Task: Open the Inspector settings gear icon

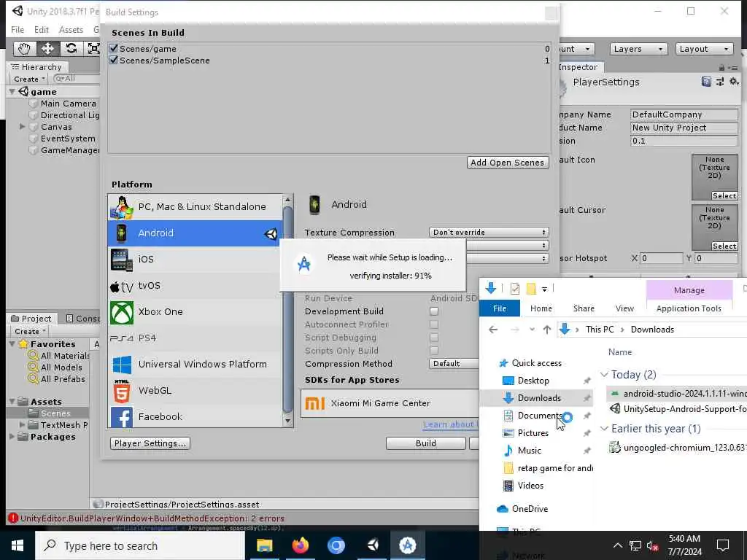Action: coord(734,82)
